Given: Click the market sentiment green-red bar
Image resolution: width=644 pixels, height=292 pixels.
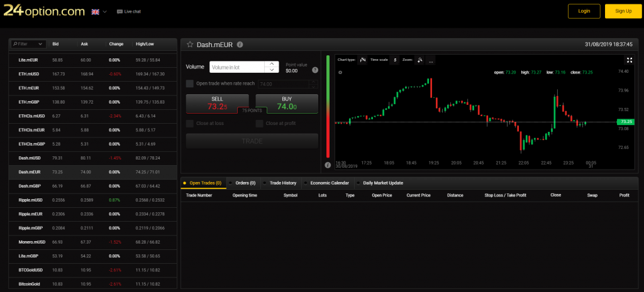Looking at the screenshot, I should tap(328, 106).
